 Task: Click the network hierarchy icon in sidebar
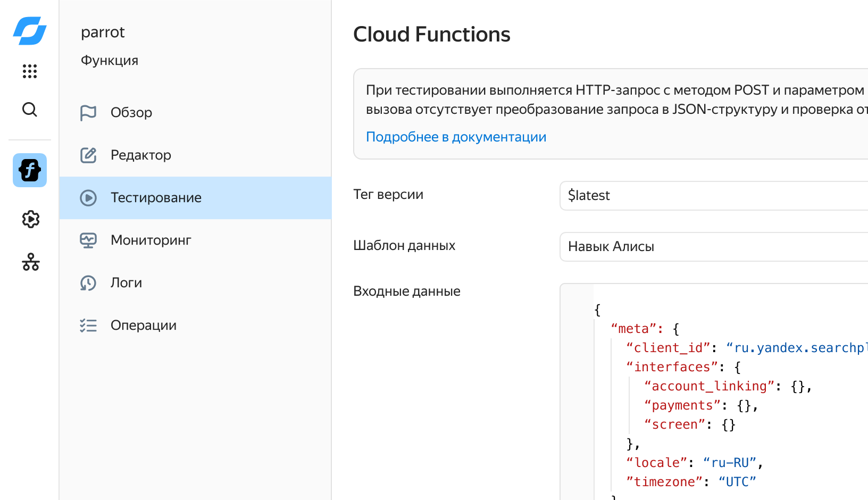click(x=30, y=262)
